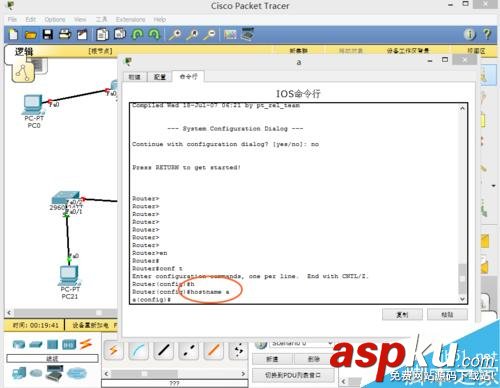This screenshot has height=388, width=500.
Task: Click the logical topology navigation icon
Action: tap(23, 72)
